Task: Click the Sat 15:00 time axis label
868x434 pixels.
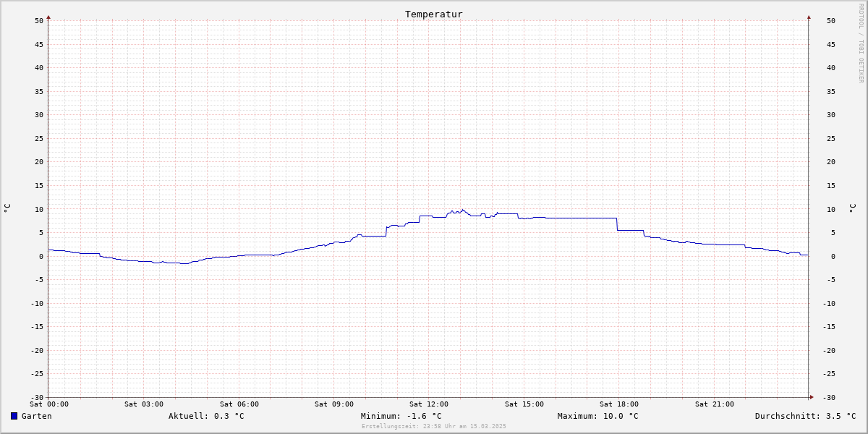Action: (x=524, y=404)
